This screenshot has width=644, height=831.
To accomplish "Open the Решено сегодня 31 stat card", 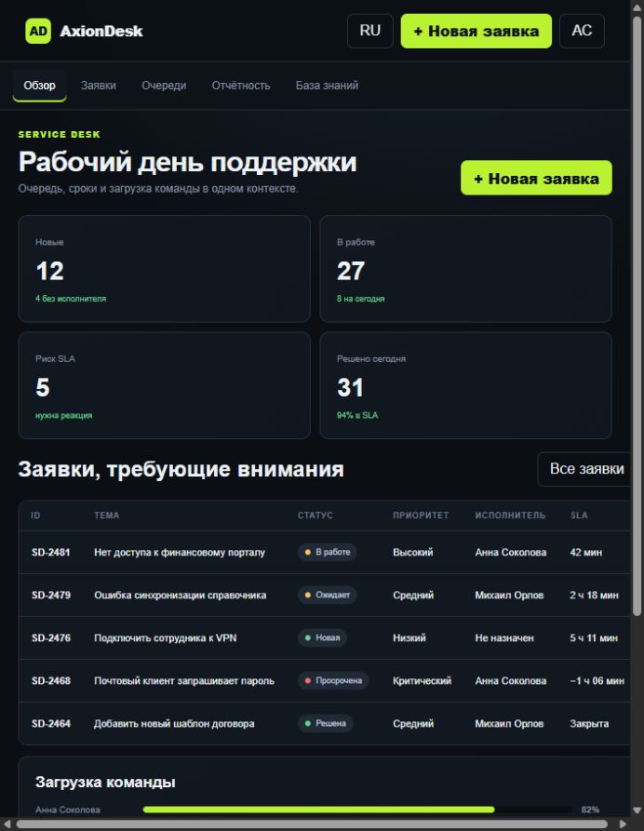I will point(466,385).
